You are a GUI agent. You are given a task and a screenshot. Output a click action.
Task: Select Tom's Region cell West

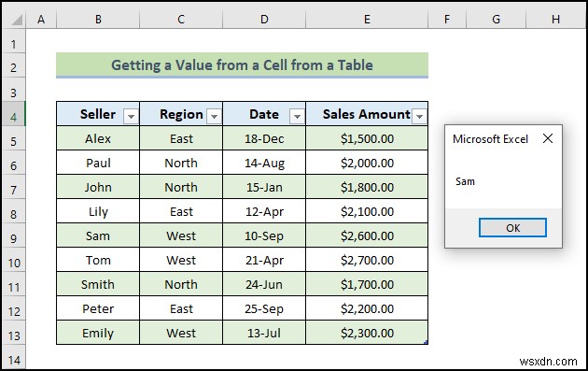pyautogui.click(x=181, y=260)
